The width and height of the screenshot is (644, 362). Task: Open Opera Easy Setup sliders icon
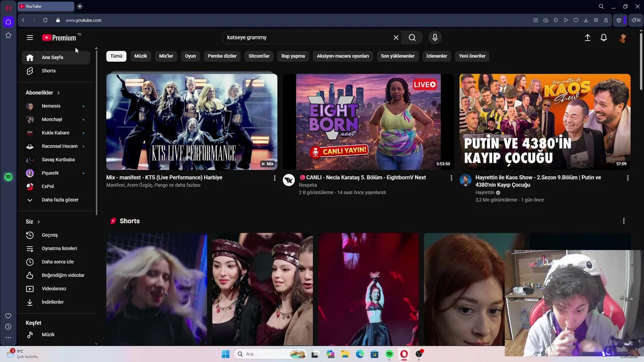point(596,20)
